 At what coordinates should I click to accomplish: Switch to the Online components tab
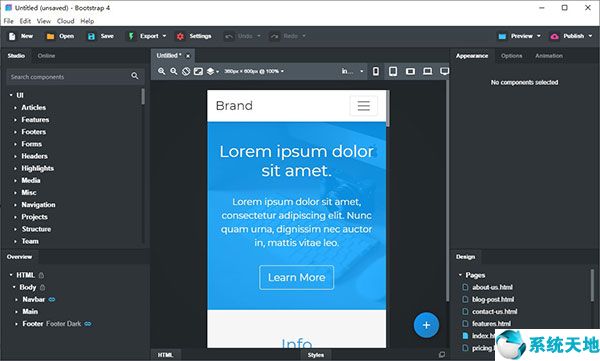pyautogui.click(x=46, y=56)
